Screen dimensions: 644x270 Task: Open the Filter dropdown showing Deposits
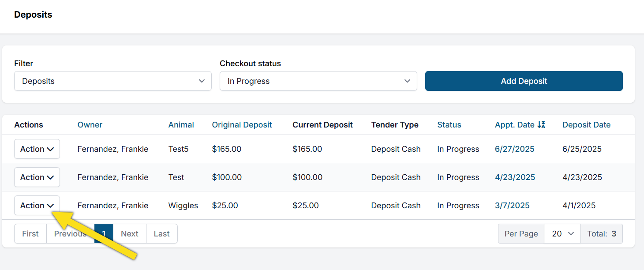[112, 81]
